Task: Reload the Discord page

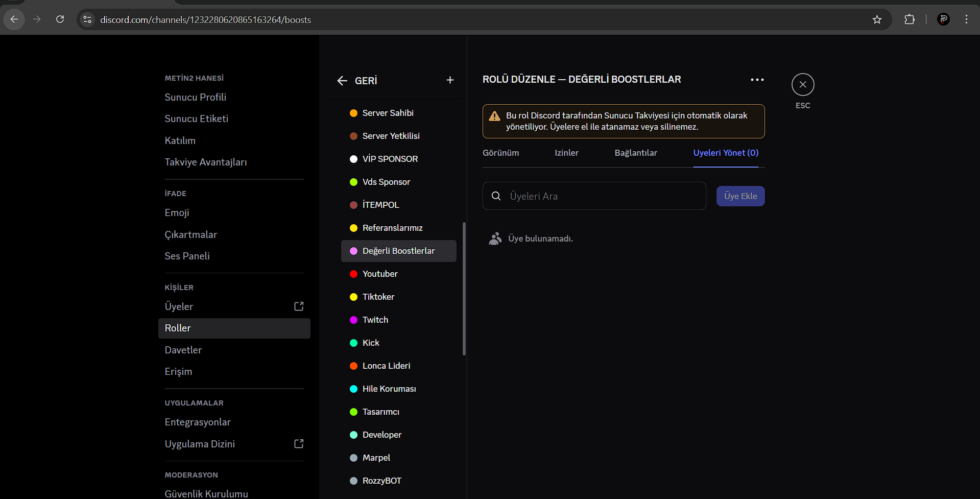Action: [60, 19]
